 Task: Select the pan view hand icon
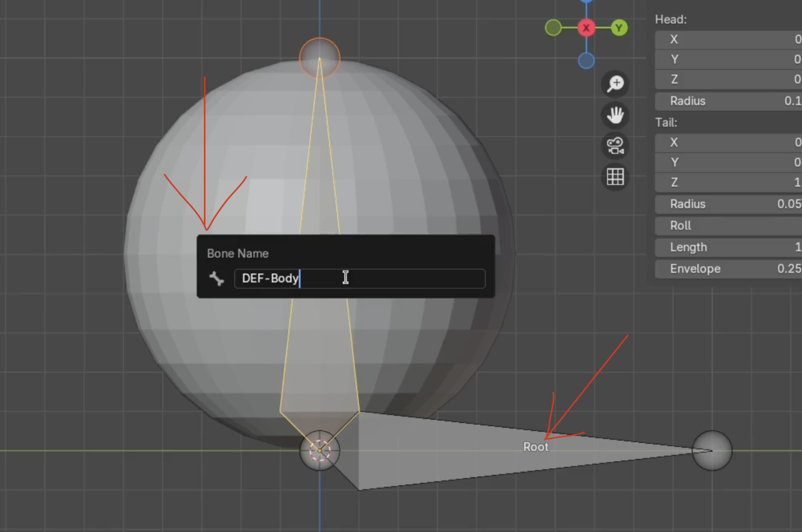tap(615, 115)
